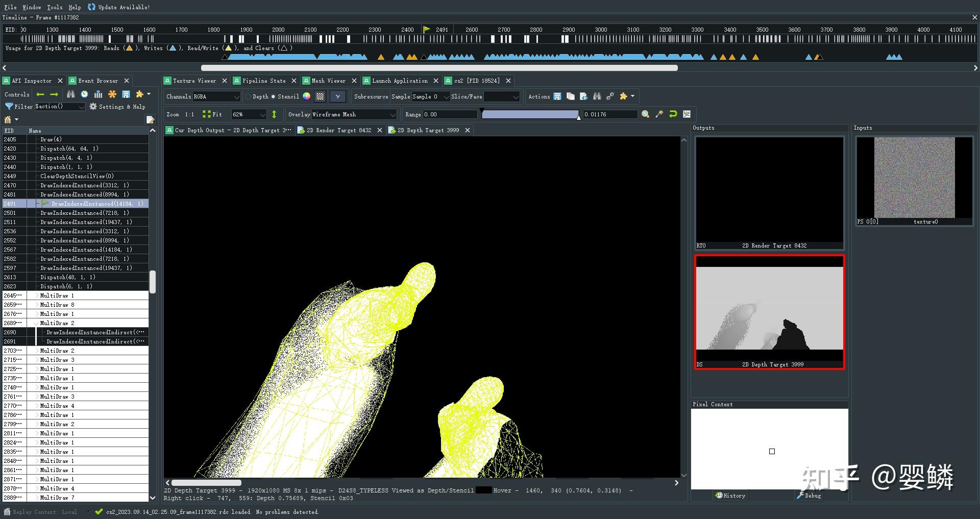The image size is (980, 519).
Task: Toggle the gamma display button
Action: (x=337, y=96)
